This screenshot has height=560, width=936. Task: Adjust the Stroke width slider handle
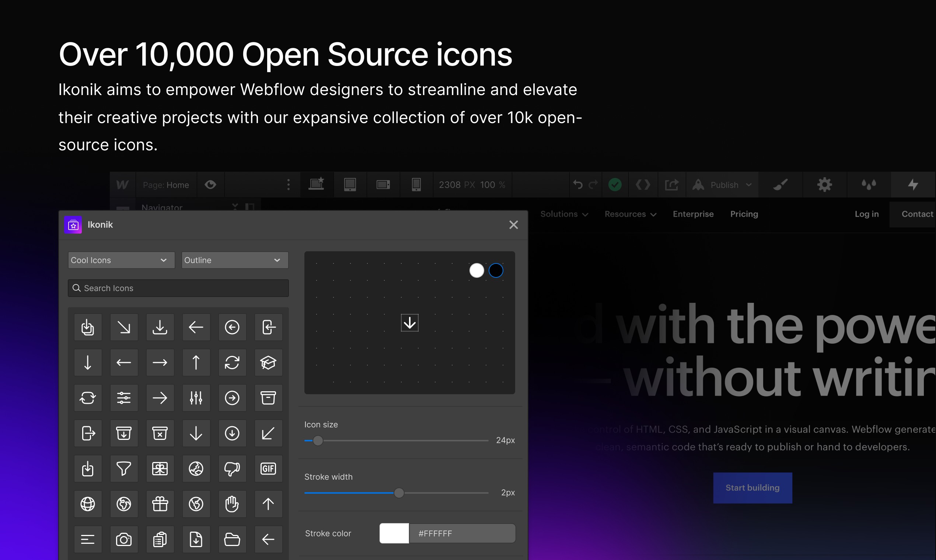click(399, 493)
